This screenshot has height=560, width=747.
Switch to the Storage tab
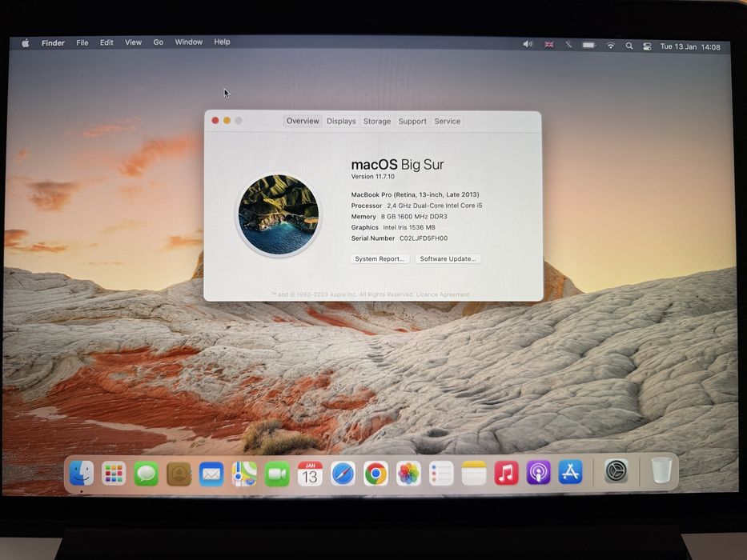point(377,122)
